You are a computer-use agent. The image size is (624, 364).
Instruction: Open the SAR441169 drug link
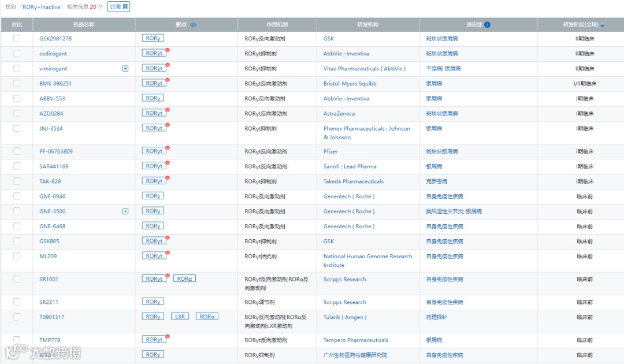tap(54, 166)
